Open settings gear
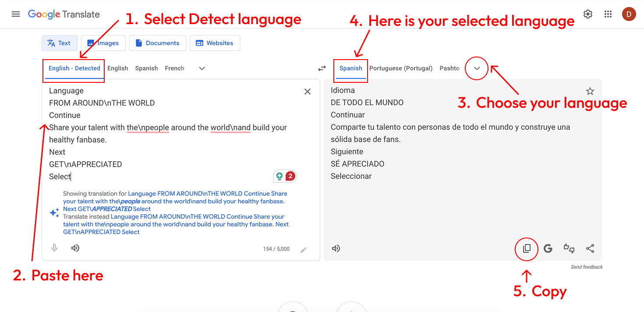The image size is (644, 312). point(588,14)
